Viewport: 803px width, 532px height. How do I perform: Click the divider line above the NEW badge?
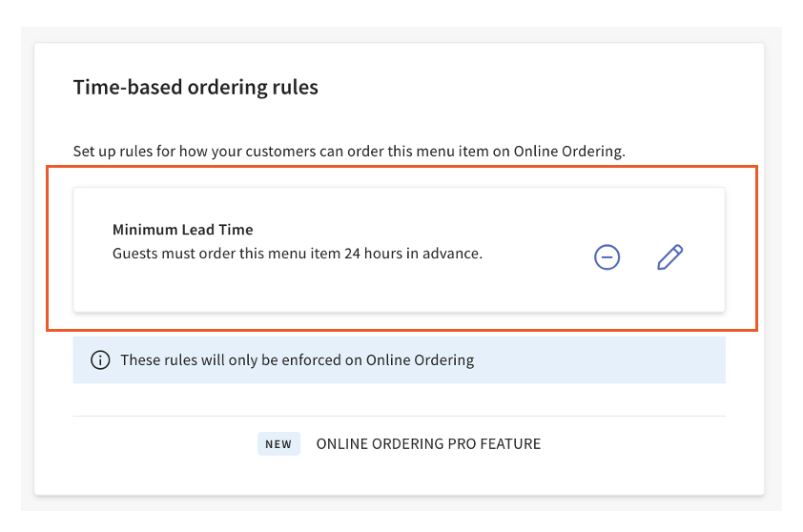(x=399, y=416)
